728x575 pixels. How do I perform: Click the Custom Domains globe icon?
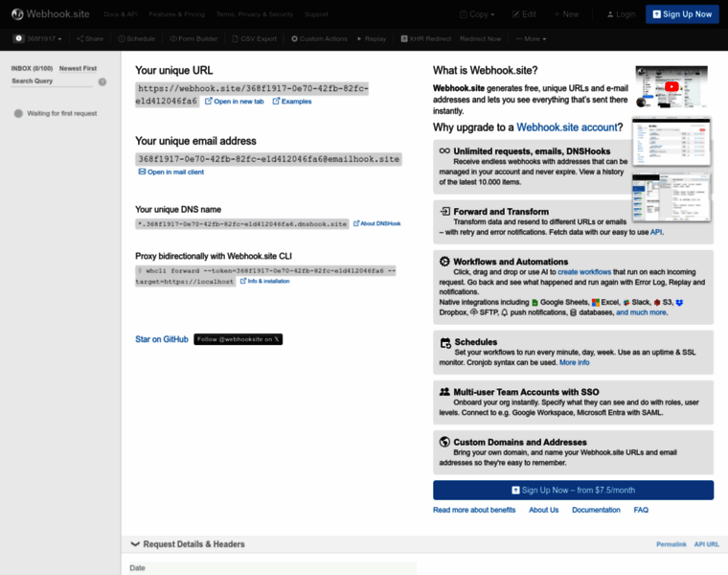[x=444, y=442]
